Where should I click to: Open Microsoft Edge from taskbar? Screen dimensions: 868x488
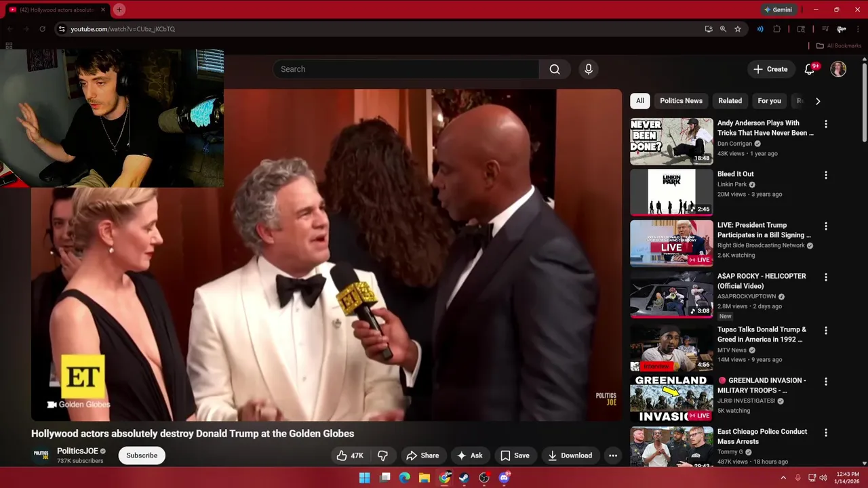click(x=404, y=478)
